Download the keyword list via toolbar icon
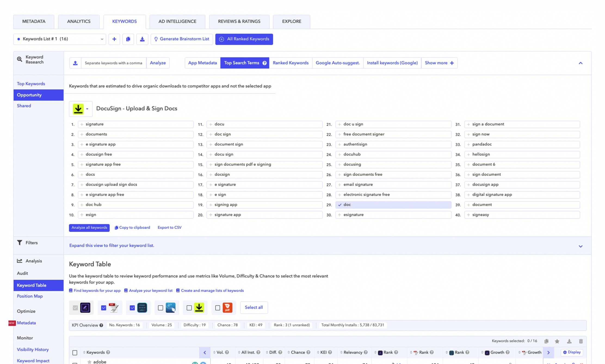The width and height of the screenshot is (605, 364). pyautogui.click(x=142, y=39)
